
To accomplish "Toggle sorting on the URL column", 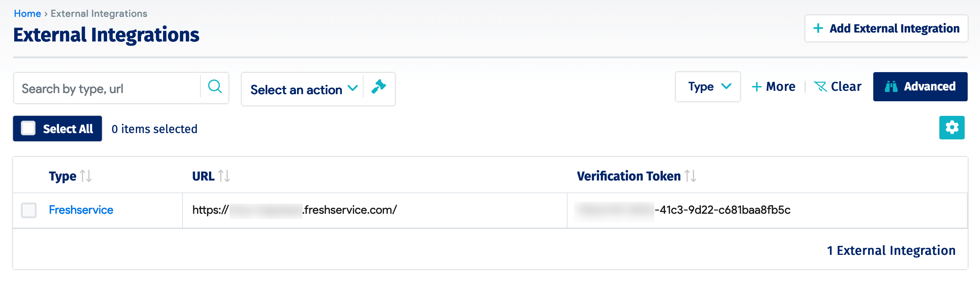I will coord(224,176).
